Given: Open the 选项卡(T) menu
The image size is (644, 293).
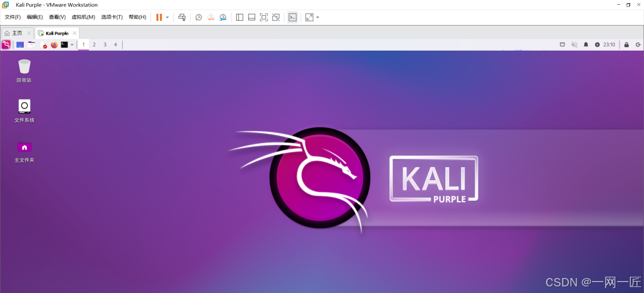Looking at the screenshot, I should tap(112, 17).
